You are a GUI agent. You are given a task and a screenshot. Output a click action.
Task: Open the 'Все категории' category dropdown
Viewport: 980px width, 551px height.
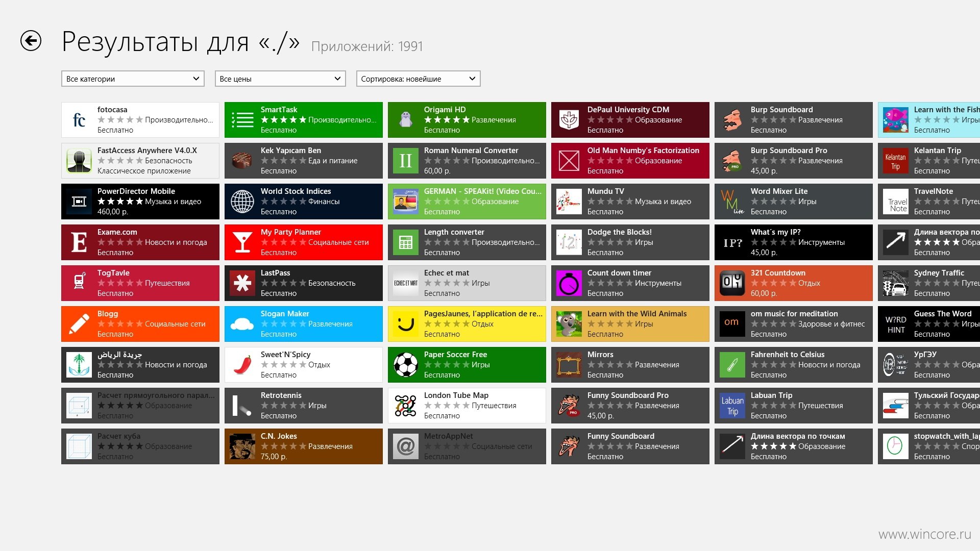coord(133,79)
